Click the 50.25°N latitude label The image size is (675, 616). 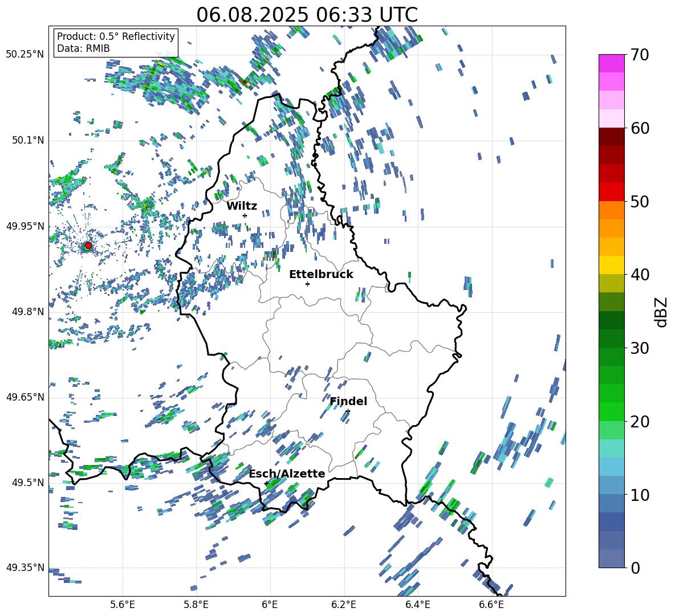point(25,55)
